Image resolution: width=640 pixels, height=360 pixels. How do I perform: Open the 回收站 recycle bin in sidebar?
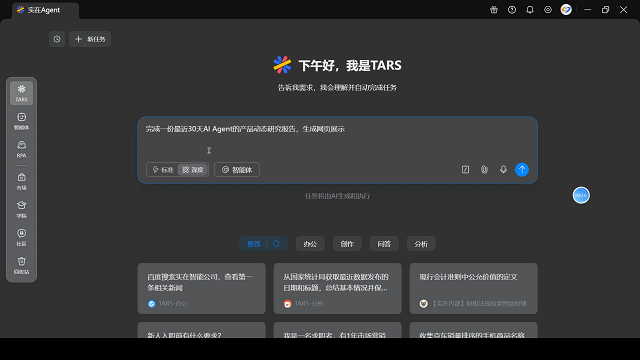click(x=21, y=265)
